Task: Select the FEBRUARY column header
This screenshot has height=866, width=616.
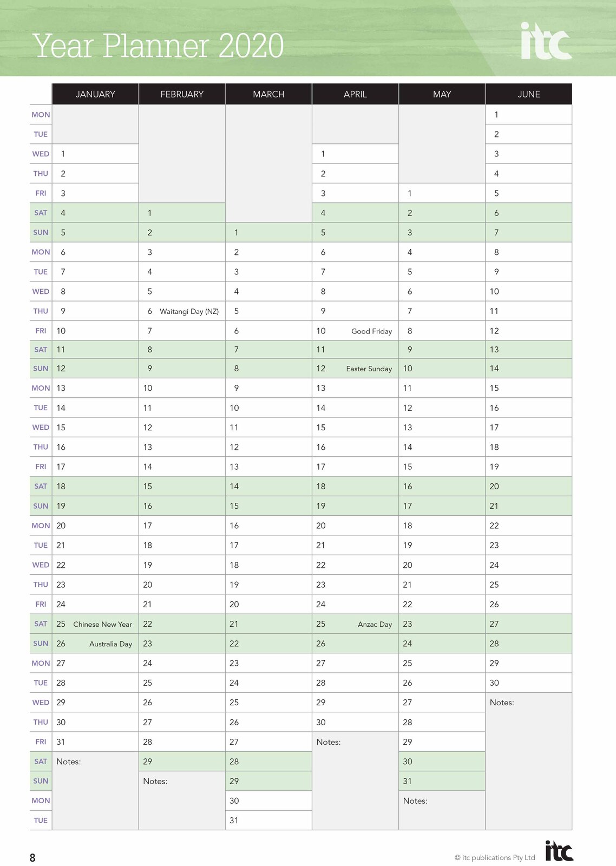Action: coord(182,94)
